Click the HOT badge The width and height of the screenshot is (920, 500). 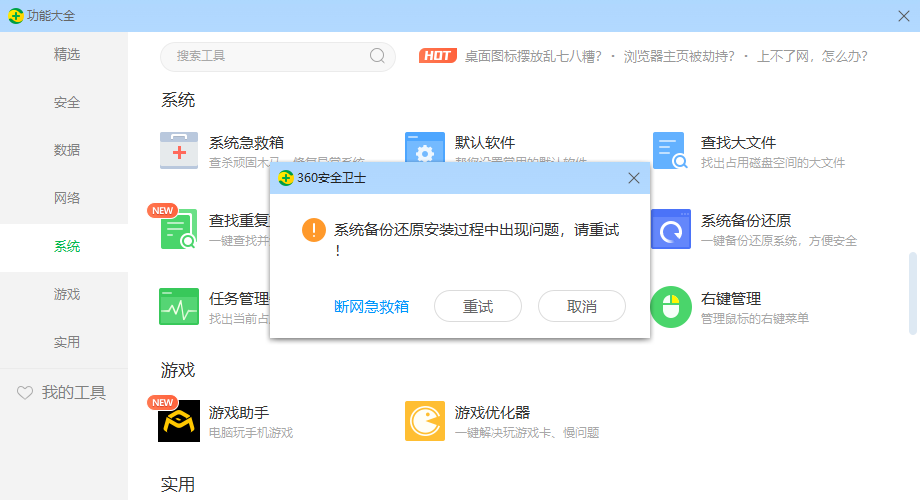(438, 56)
